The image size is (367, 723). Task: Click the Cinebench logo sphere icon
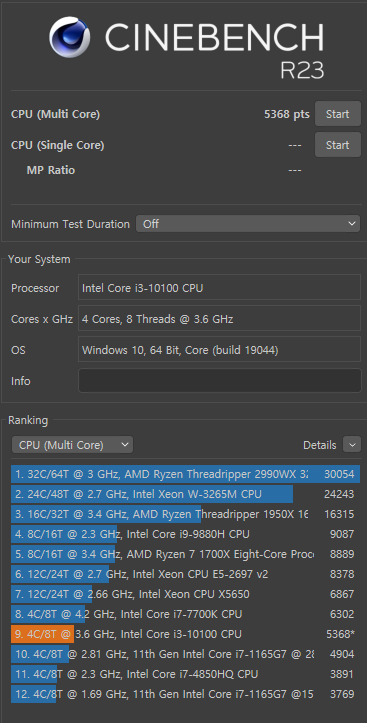pyautogui.click(x=70, y=37)
